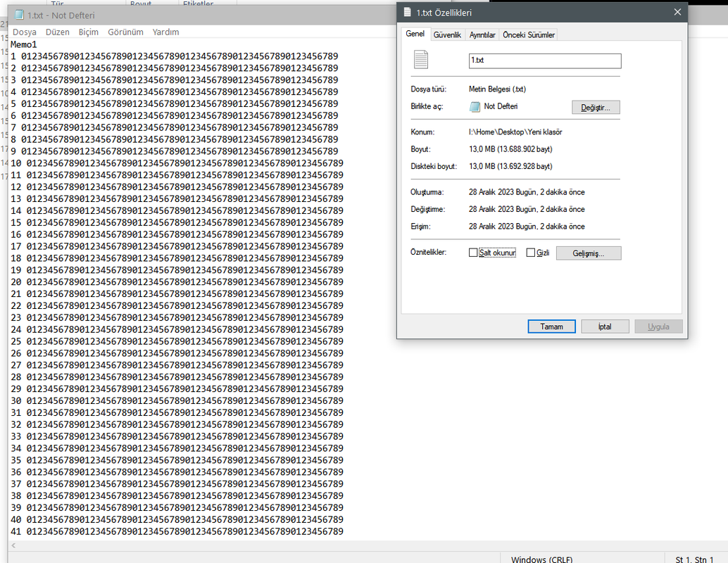Click the disabled Uygula button
Viewport: 728px width, 563px height.
click(x=658, y=327)
